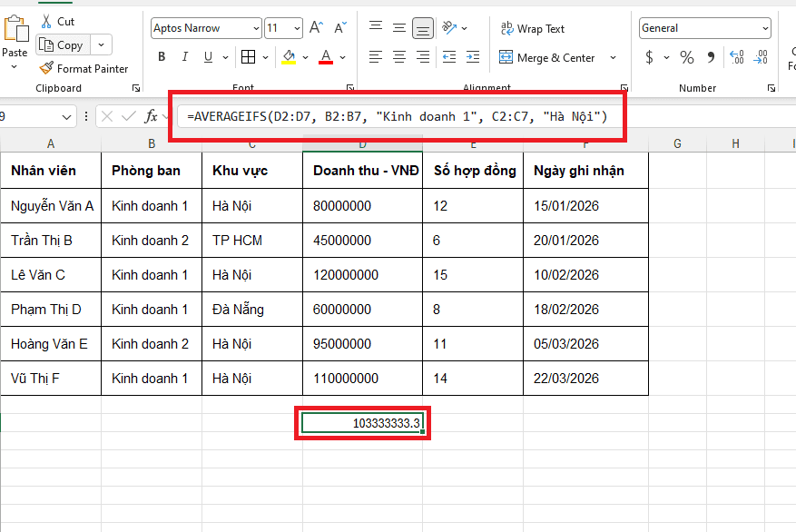Click the Copy button
Image resolution: width=796 pixels, height=532 pixels.
63,45
